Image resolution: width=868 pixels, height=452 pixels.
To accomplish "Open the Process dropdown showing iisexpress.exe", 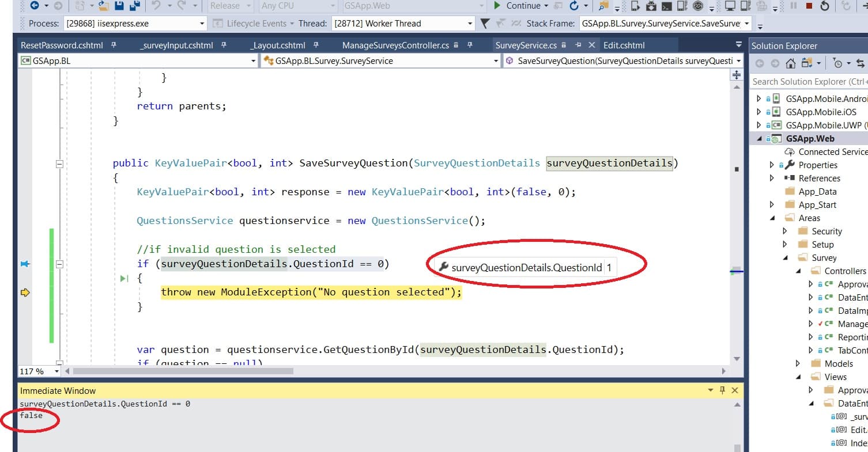I will click(x=202, y=24).
